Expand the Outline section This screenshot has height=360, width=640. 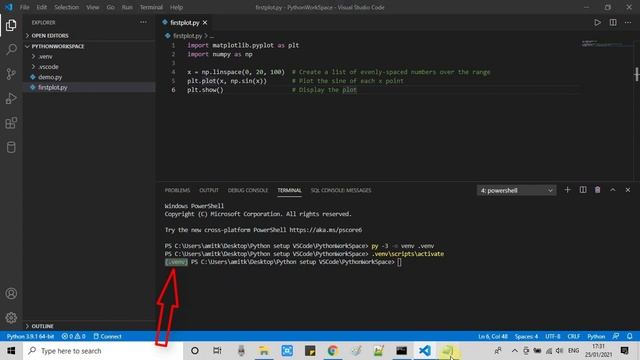tap(89, 326)
